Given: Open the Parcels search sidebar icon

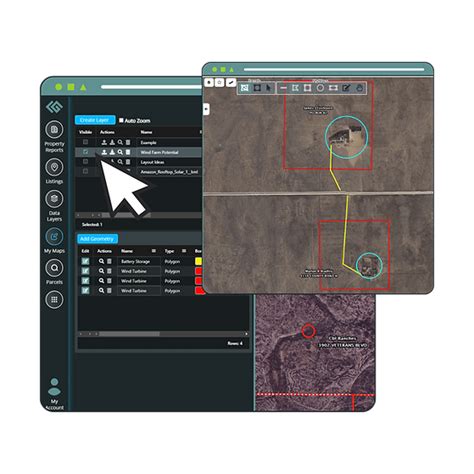Looking at the screenshot, I should [54, 268].
